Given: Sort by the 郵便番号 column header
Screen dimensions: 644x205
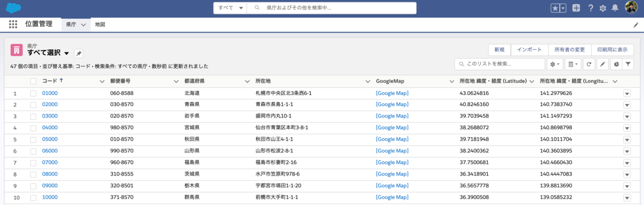Looking at the screenshot, I should 120,81.
